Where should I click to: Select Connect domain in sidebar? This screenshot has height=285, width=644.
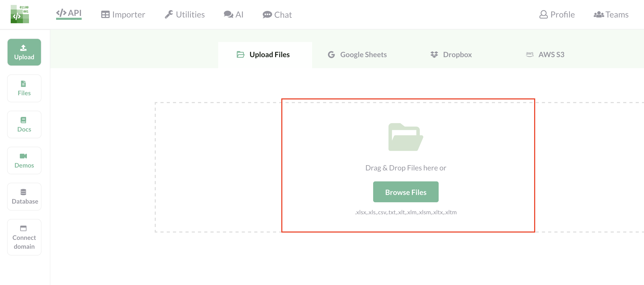(x=24, y=237)
